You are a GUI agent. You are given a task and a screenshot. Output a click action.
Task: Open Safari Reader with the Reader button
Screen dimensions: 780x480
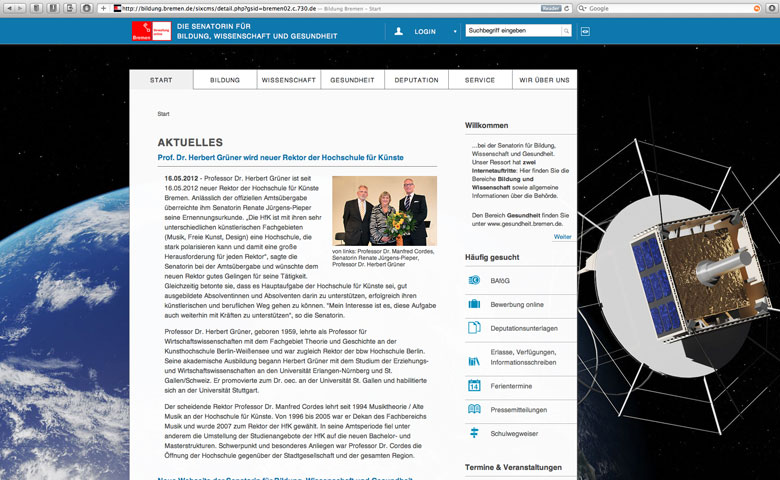[x=551, y=8]
